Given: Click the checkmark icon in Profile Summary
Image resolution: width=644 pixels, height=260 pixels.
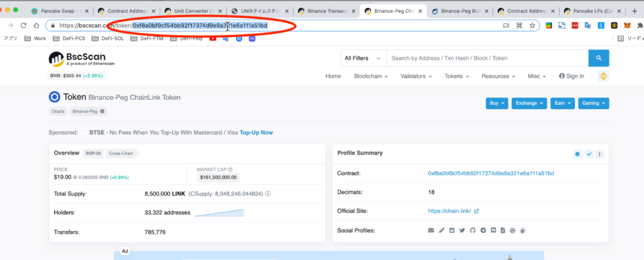Looking at the screenshot, I should click(x=589, y=154).
